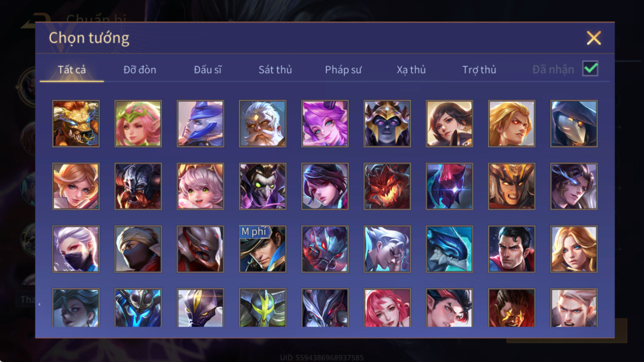Viewport: 644px width, 362px height.
Task: Close the Chọn tướng dialog
Action: tap(594, 38)
